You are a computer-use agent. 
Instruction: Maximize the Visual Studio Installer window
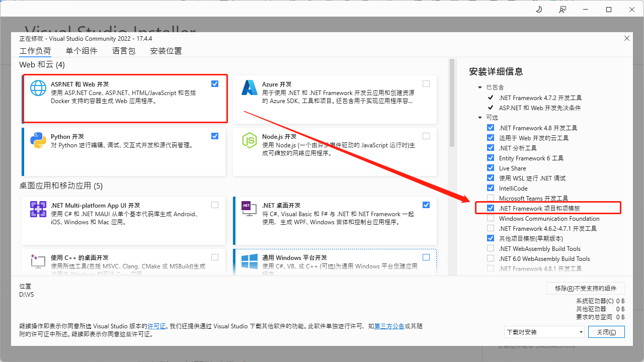point(609,10)
